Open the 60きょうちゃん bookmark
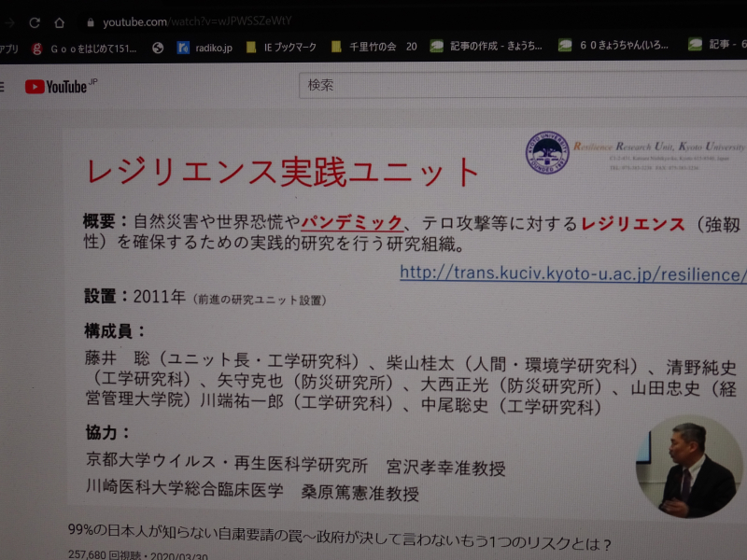Image resolution: width=747 pixels, height=560 pixels. (613, 45)
